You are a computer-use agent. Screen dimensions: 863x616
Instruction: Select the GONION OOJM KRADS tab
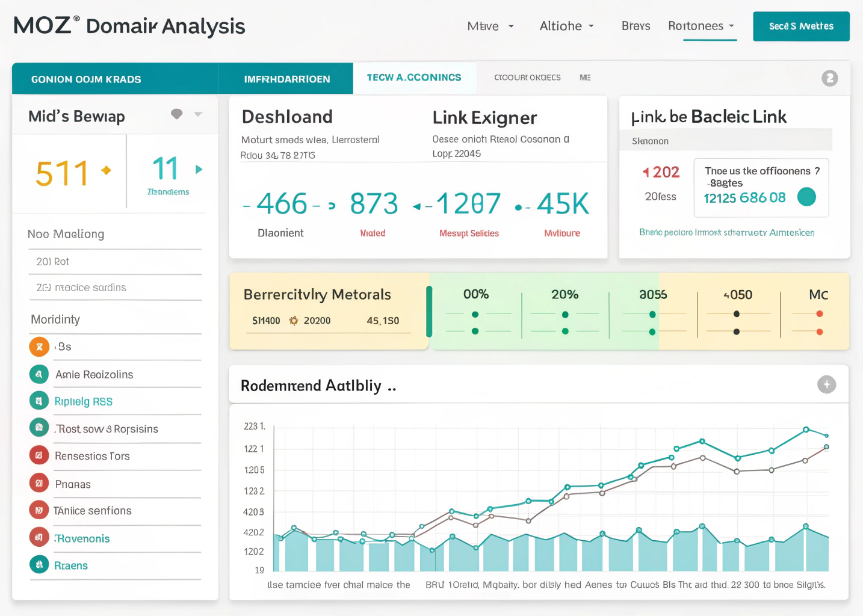[85, 78]
